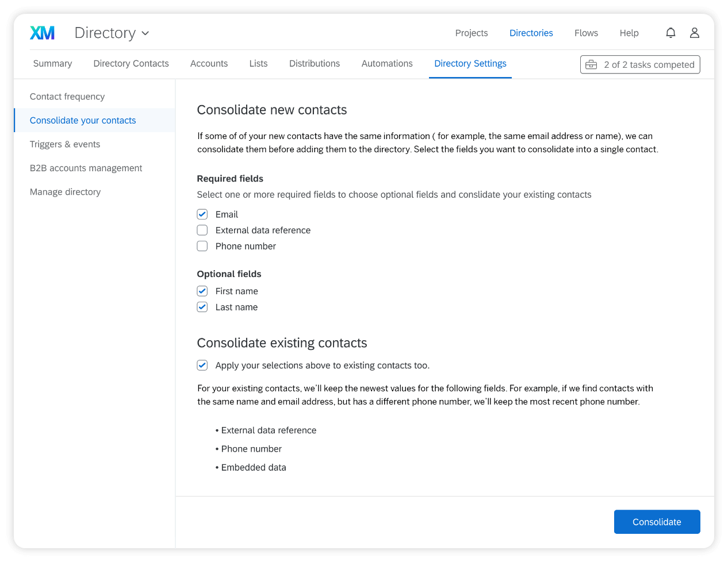Open the notifications bell
Image resolution: width=728 pixels, height=562 pixels.
670,33
